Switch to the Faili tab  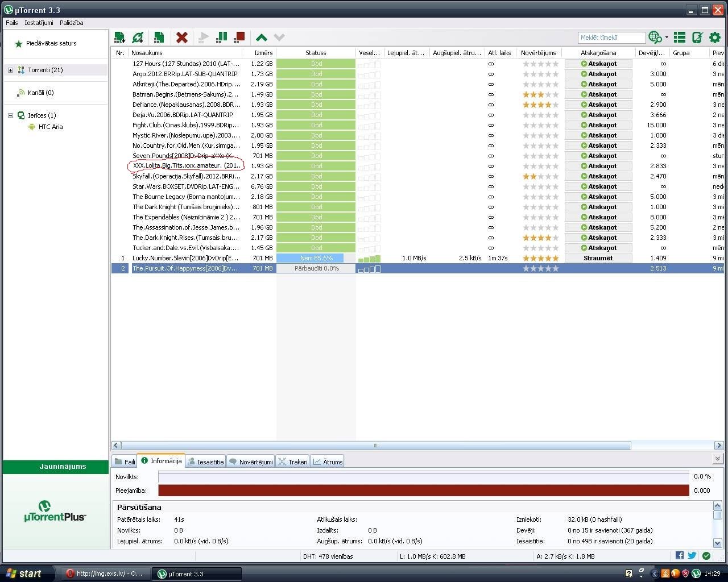[125, 462]
